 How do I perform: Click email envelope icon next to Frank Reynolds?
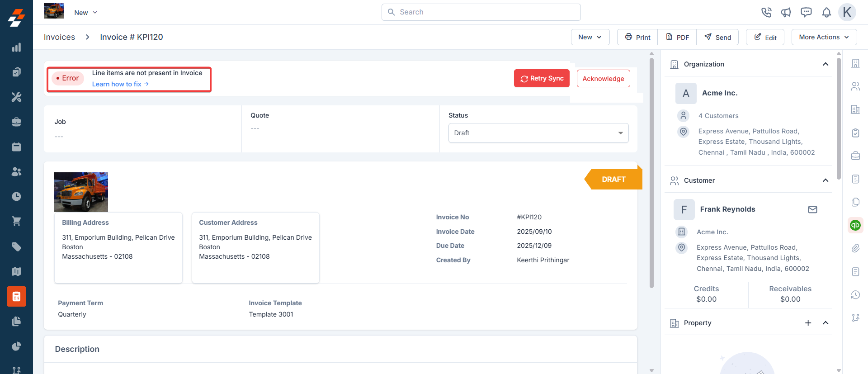(812, 209)
